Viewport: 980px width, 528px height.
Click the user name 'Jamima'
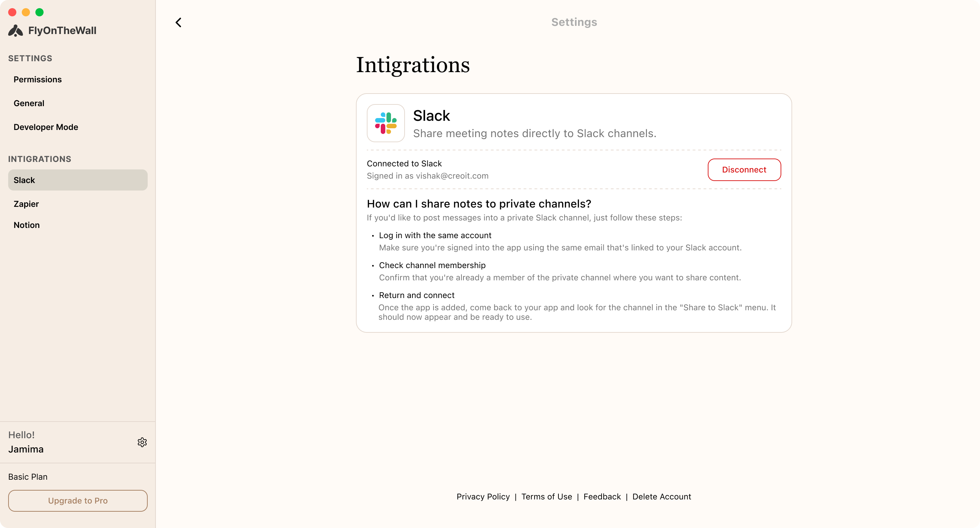(x=26, y=449)
